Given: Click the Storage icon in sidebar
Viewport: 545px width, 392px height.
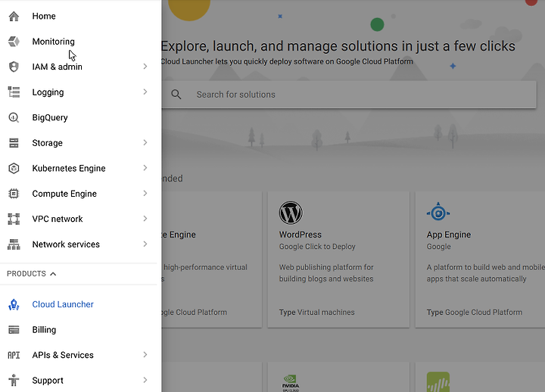Looking at the screenshot, I should 14,143.
